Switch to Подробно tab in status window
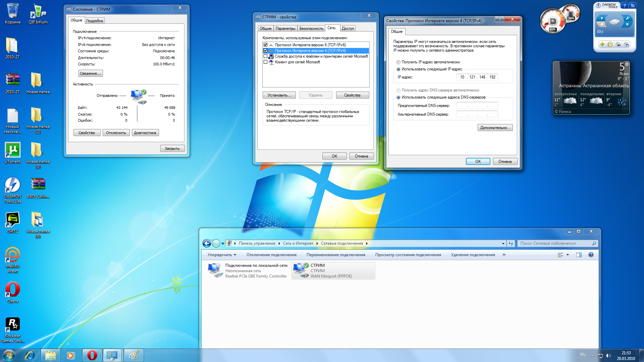The image size is (644, 362). pyautogui.click(x=95, y=21)
